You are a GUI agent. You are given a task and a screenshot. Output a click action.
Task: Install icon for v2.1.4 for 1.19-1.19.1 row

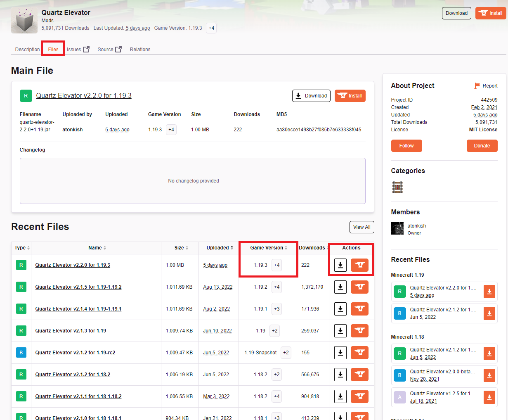[359, 309]
